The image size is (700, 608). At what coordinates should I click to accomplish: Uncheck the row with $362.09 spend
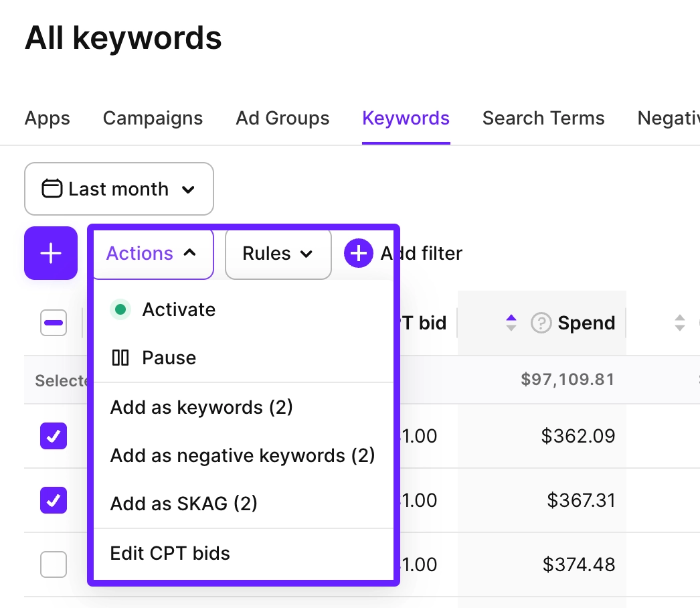pyautogui.click(x=54, y=436)
